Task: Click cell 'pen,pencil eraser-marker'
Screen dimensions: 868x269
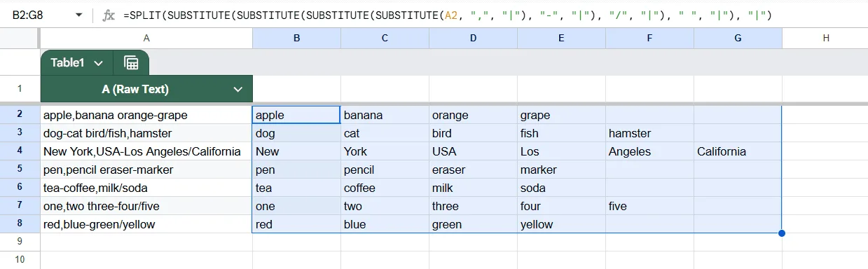Action: pyautogui.click(x=146, y=170)
